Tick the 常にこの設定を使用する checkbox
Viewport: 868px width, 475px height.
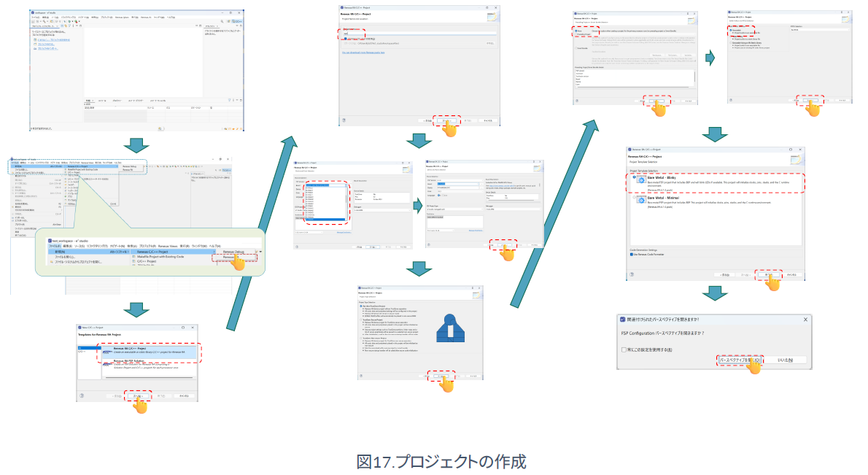click(x=624, y=350)
